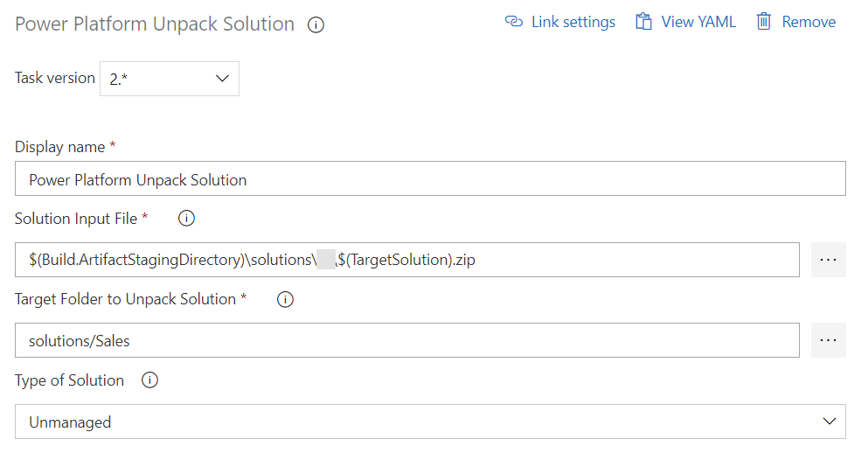The width and height of the screenshot is (868, 453).
Task: Focus the Target Folder solutions/Sales field
Action: [406, 340]
